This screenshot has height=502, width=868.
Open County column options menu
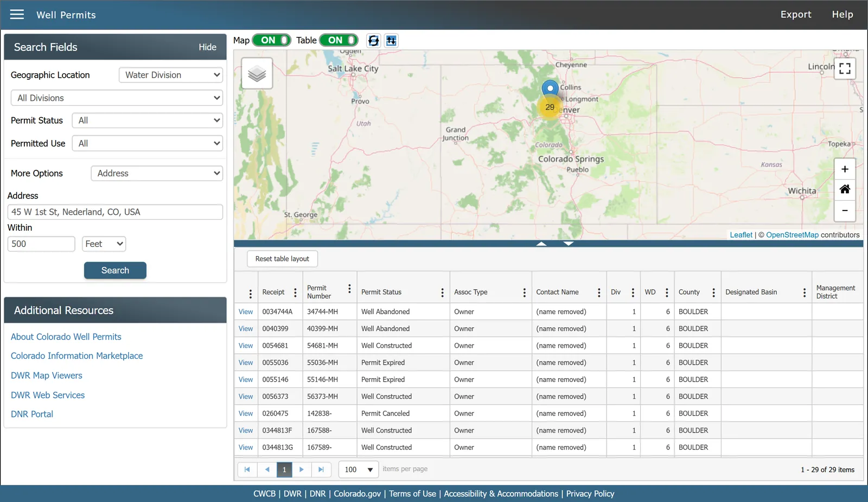[x=713, y=293]
